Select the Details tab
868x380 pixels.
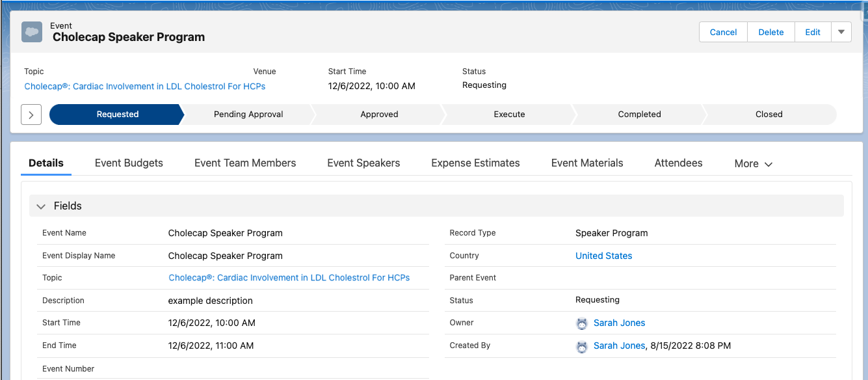pos(46,163)
